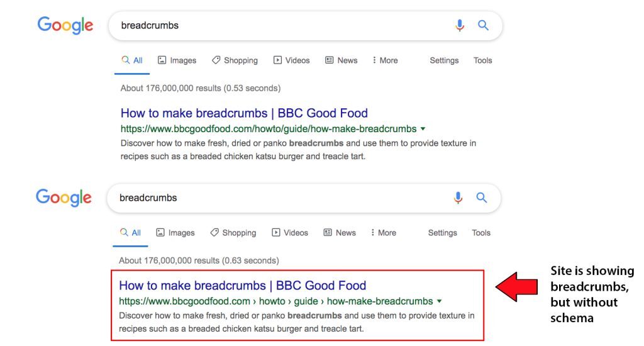This screenshot has width=644, height=346.
Task: Click the microphone icon in bottom search bar
Action: (x=458, y=198)
